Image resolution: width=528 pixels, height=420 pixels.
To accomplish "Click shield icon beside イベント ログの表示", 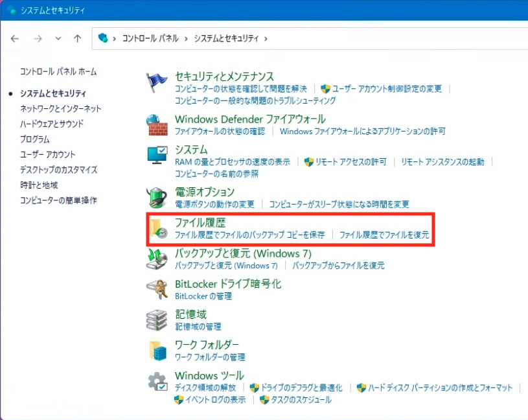I will 178,400.
